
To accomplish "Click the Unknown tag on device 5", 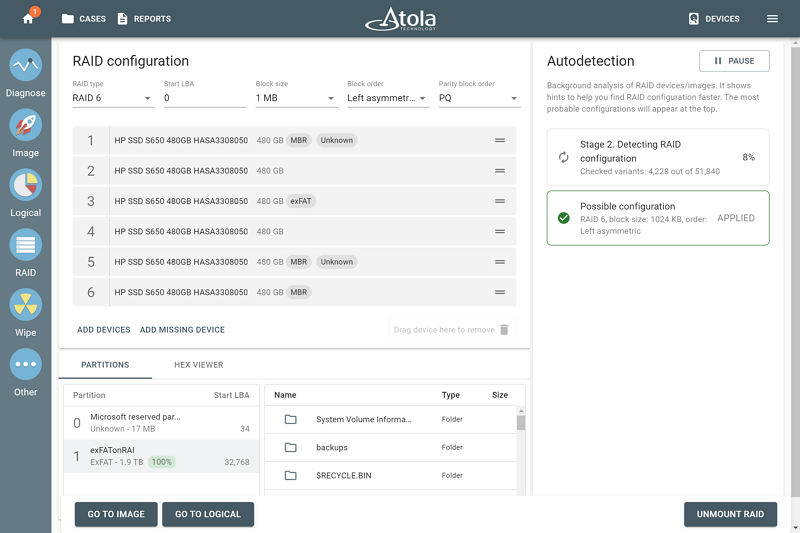I will (x=337, y=262).
